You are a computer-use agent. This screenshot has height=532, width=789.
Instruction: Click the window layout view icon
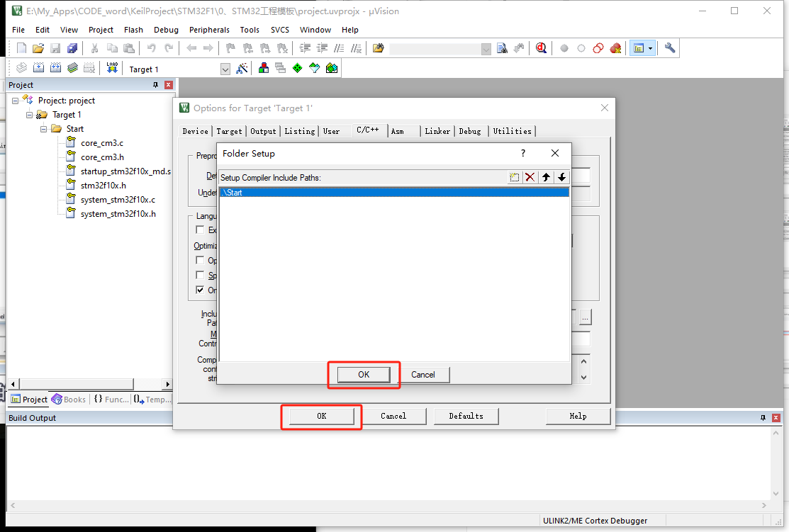(x=639, y=48)
